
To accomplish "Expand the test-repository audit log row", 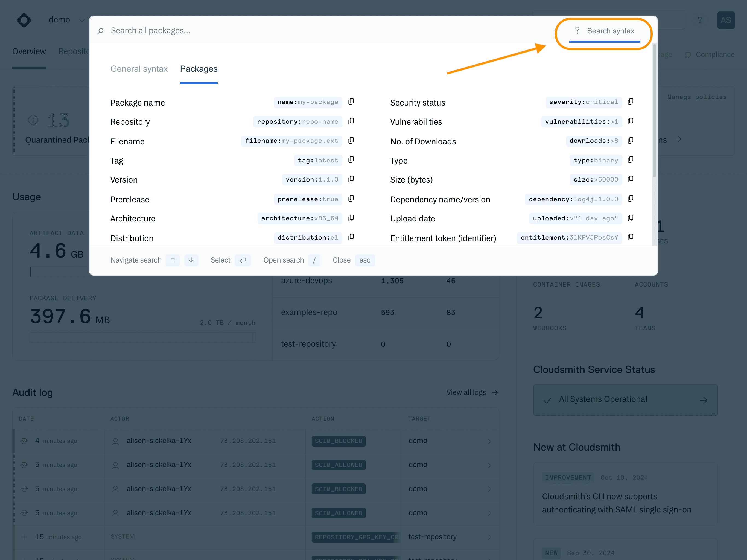I will coord(489,537).
